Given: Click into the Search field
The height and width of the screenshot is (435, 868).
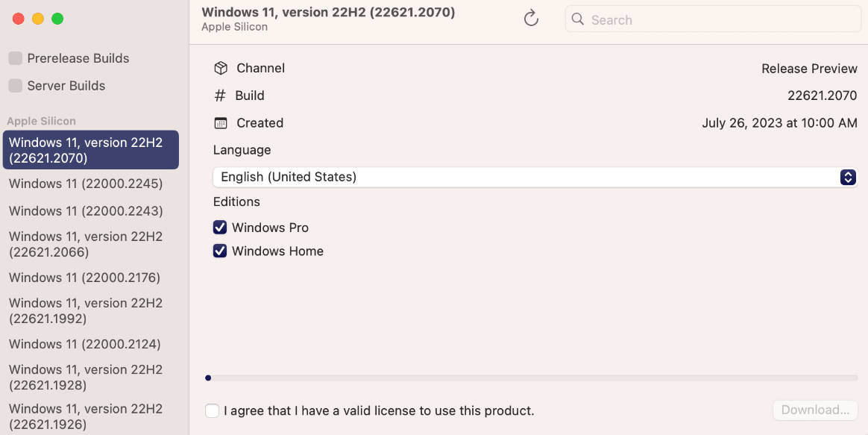Looking at the screenshot, I should (x=720, y=20).
